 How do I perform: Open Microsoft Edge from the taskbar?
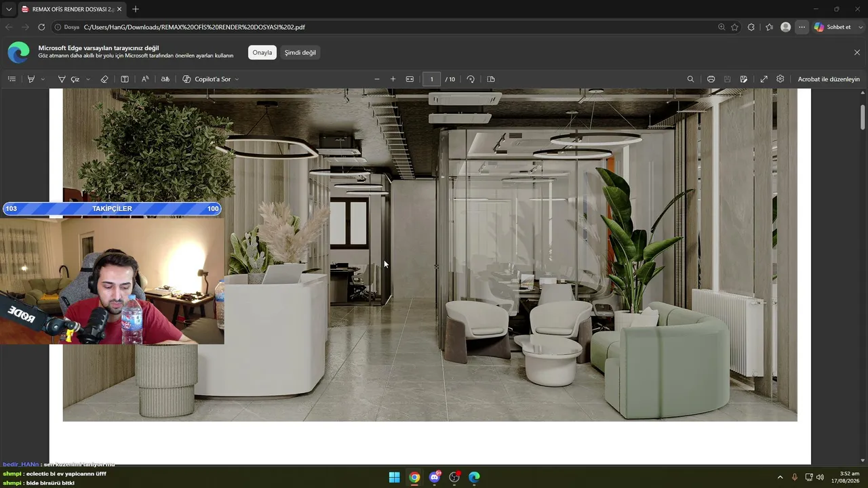(474, 477)
